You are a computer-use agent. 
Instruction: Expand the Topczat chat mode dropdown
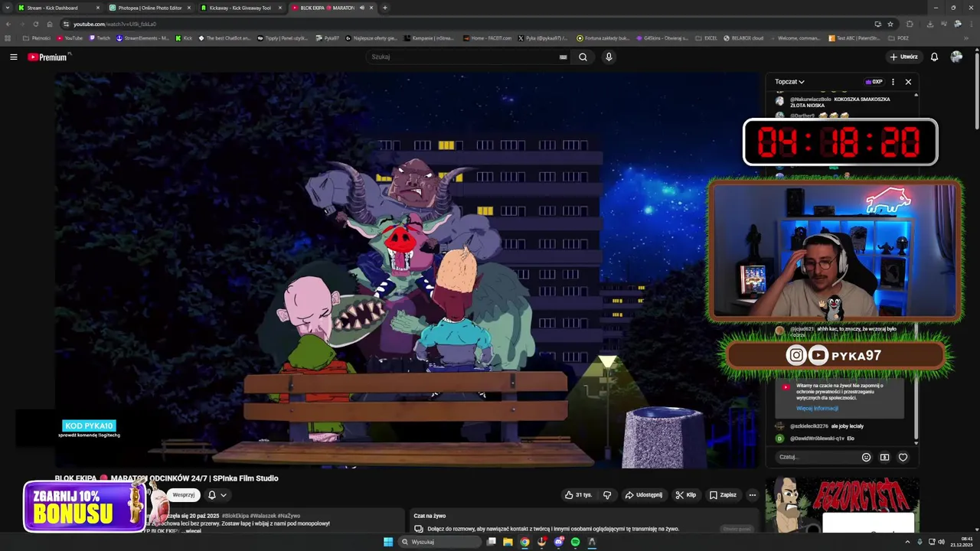point(789,81)
